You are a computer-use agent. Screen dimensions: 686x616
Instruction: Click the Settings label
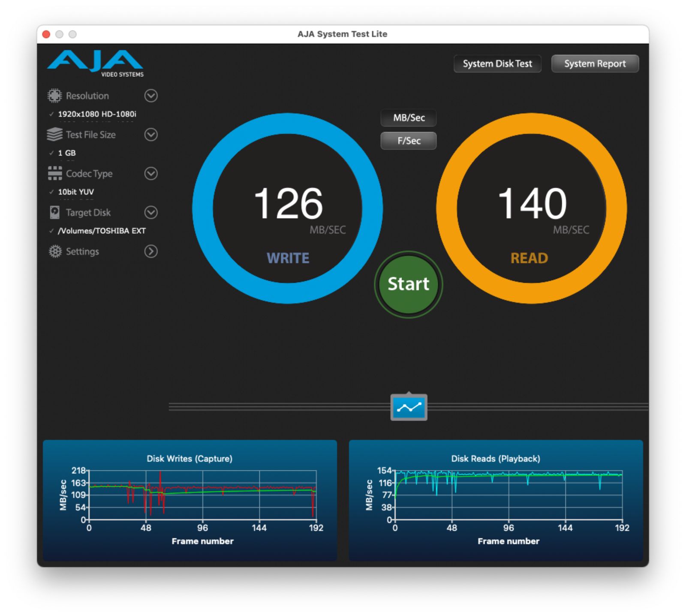tap(82, 252)
